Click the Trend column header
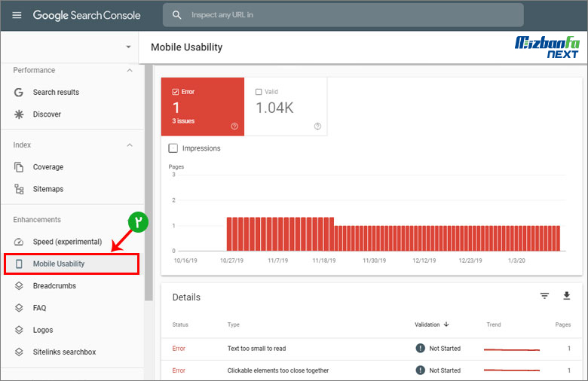Screen dimensions: 588x381 [494, 325]
